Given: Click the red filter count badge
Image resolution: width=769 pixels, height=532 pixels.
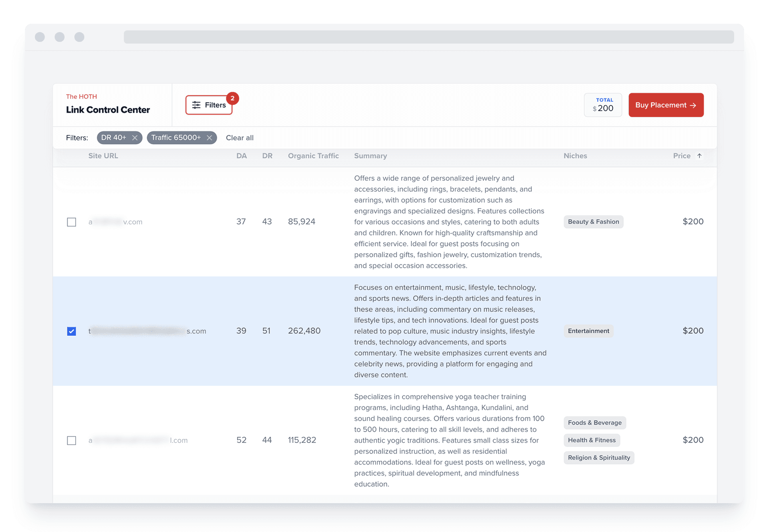Looking at the screenshot, I should pos(232,98).
